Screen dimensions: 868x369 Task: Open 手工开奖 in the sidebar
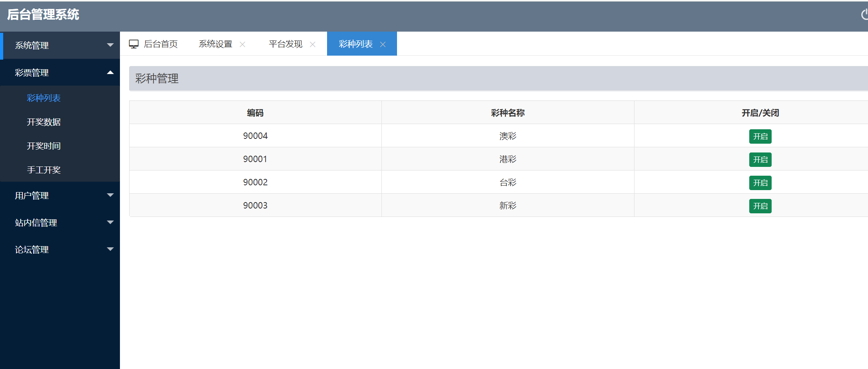[x=44, y=170]
